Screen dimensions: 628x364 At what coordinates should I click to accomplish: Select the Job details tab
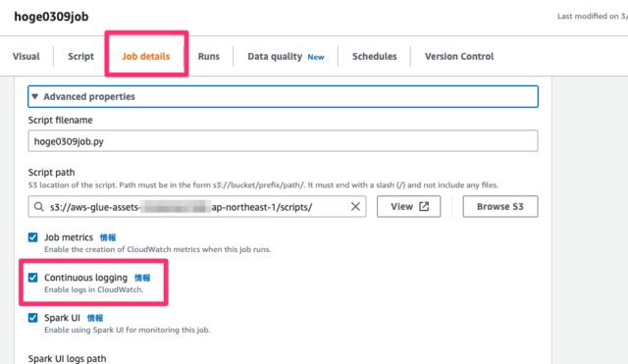146,57
